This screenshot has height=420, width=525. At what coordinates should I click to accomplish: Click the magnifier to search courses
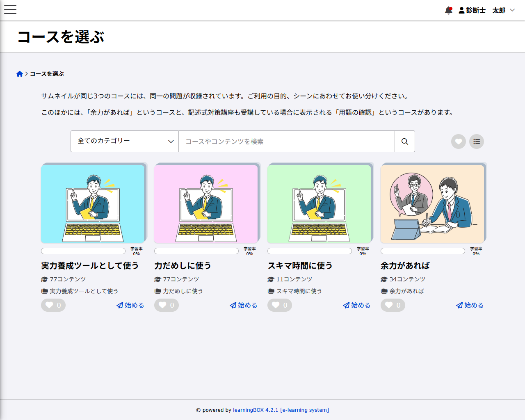404,141
